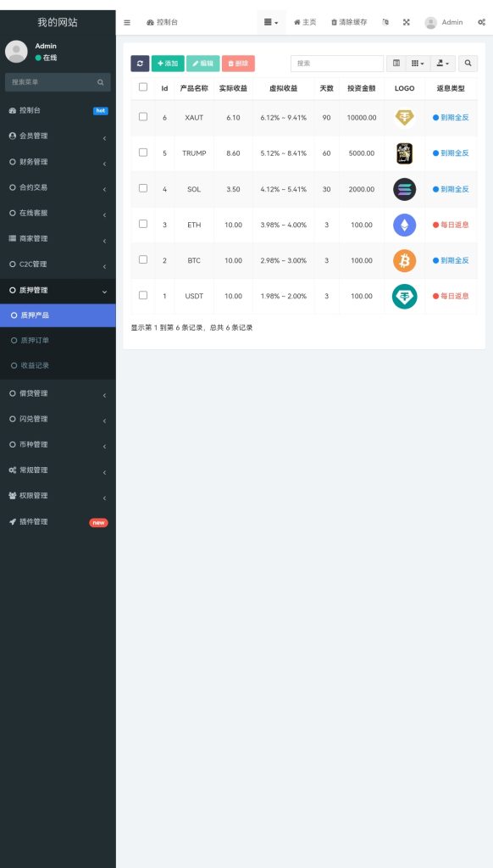Image resolution: width=493 pixels, height=868 pixels.
Task: Check the XAUT row checkbox
Action: [x=143, y=117]
